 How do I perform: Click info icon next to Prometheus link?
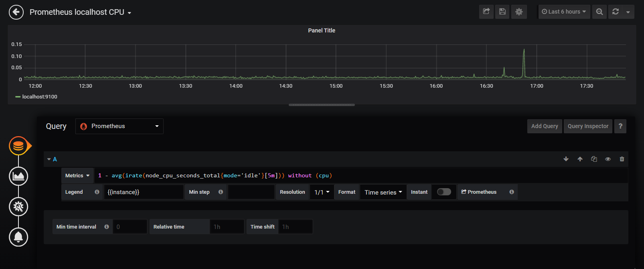(512, 192)
